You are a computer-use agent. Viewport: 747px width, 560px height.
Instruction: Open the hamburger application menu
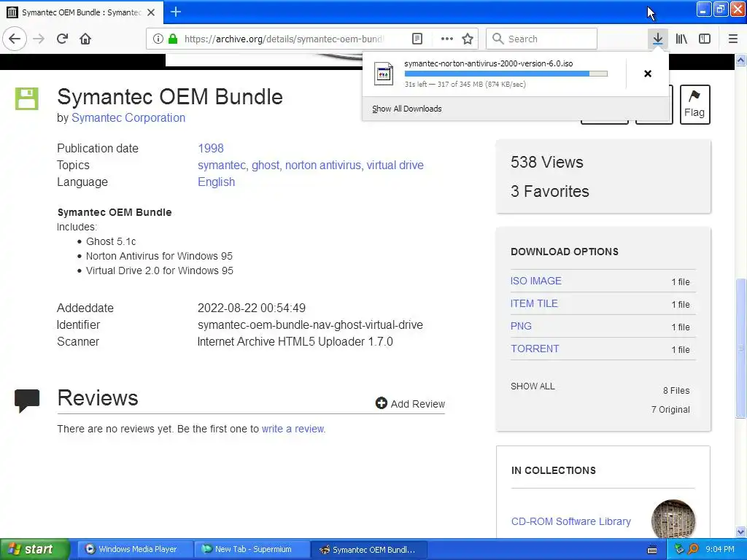[x=732, y=39]
